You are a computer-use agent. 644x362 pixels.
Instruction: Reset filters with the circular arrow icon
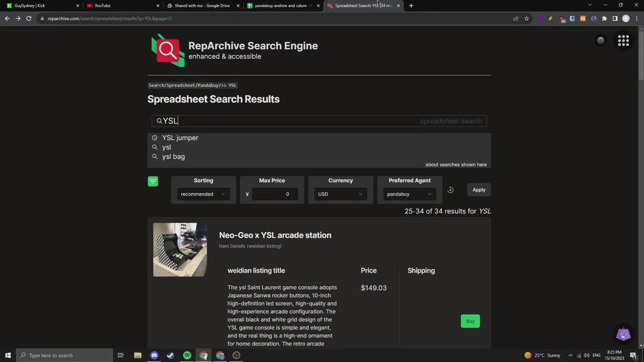tap(450, 190)
